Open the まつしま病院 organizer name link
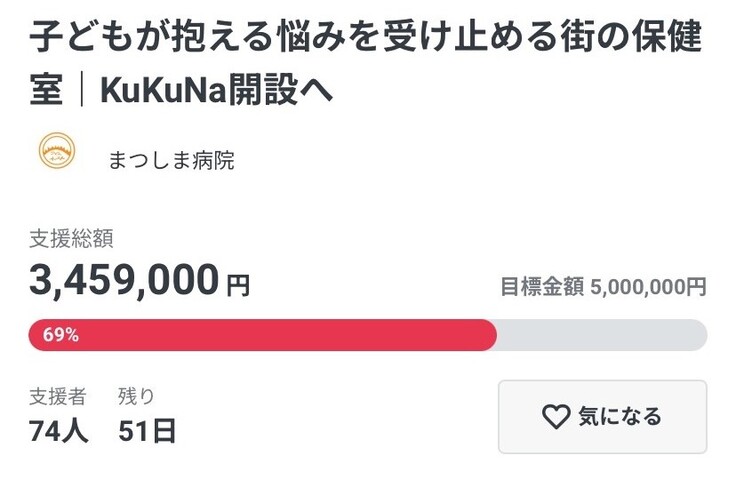The height and width of the screenshot is (488, 736). tap(171, 160)
